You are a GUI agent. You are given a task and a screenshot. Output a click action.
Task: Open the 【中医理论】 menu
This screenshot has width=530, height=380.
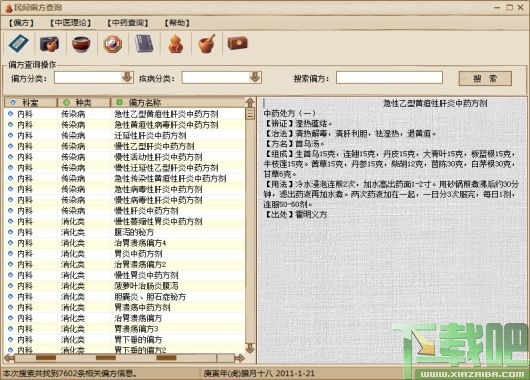coord(71,23)
